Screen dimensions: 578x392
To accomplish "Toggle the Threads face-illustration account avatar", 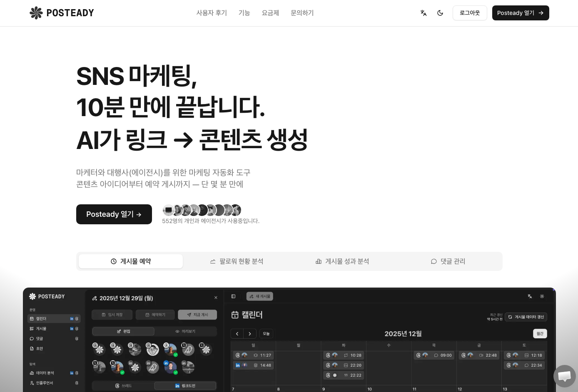I will tap(152, 350).
